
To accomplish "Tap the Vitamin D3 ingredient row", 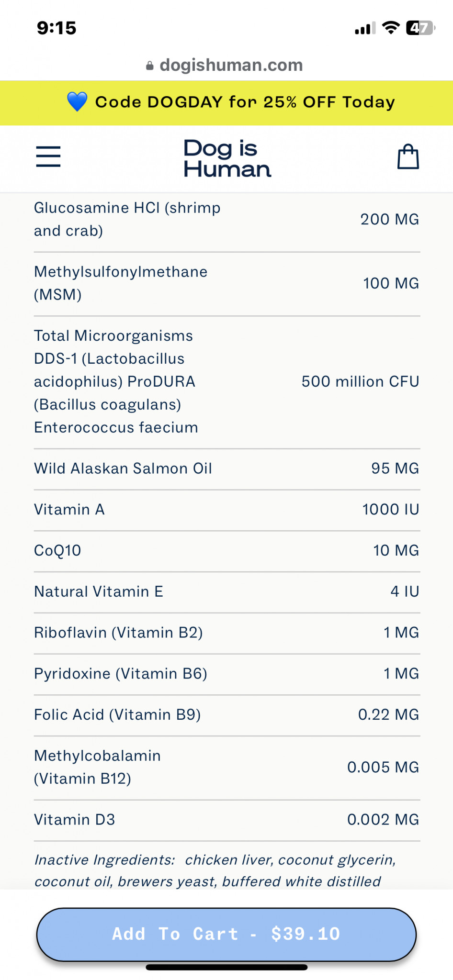I will coord(226,820).
